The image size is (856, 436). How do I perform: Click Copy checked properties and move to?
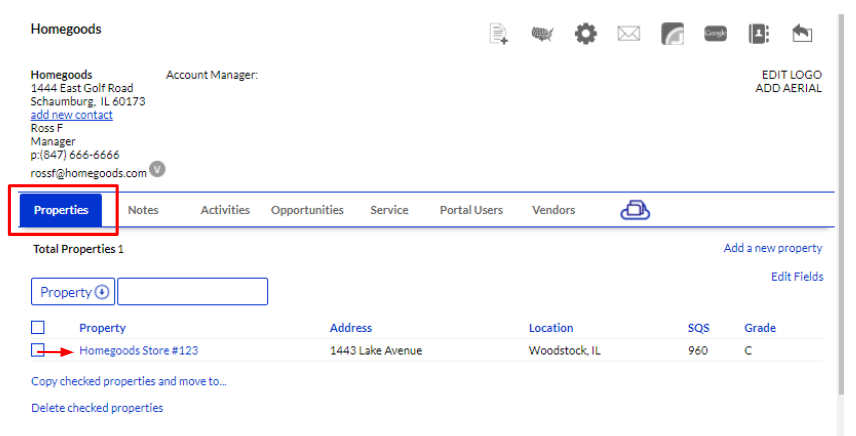(129, 381)
